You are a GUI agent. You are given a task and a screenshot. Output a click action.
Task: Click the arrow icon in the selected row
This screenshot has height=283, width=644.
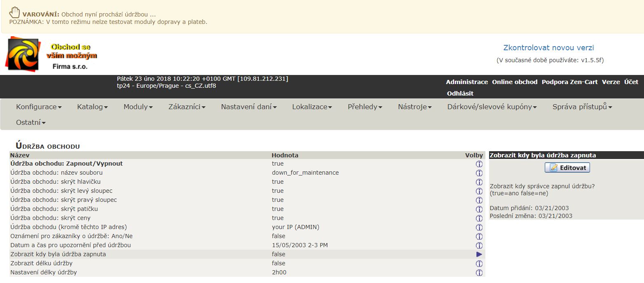[x=479, y=255]
